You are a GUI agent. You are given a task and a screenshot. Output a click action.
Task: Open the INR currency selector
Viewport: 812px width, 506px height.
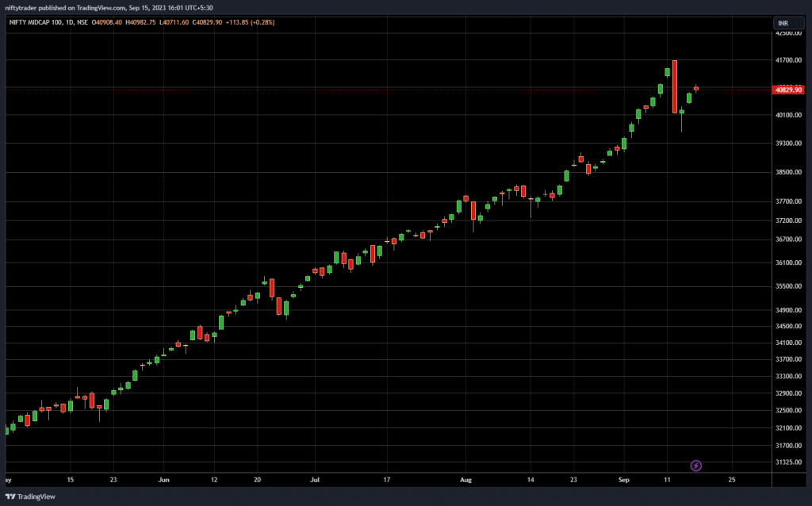tap(788, 23)
